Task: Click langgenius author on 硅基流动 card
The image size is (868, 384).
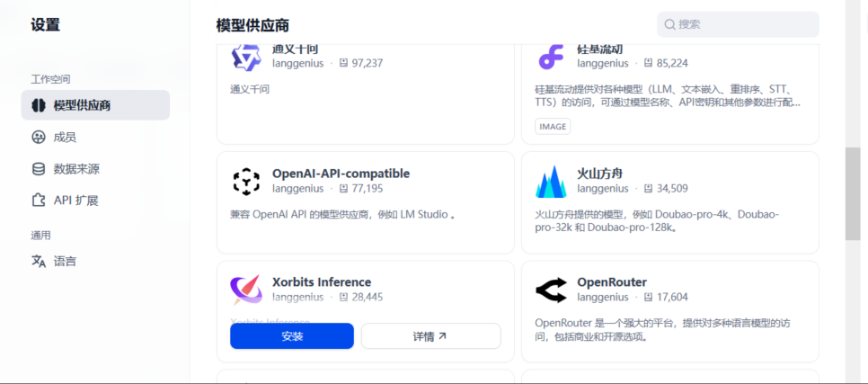Action: (603, 63)
